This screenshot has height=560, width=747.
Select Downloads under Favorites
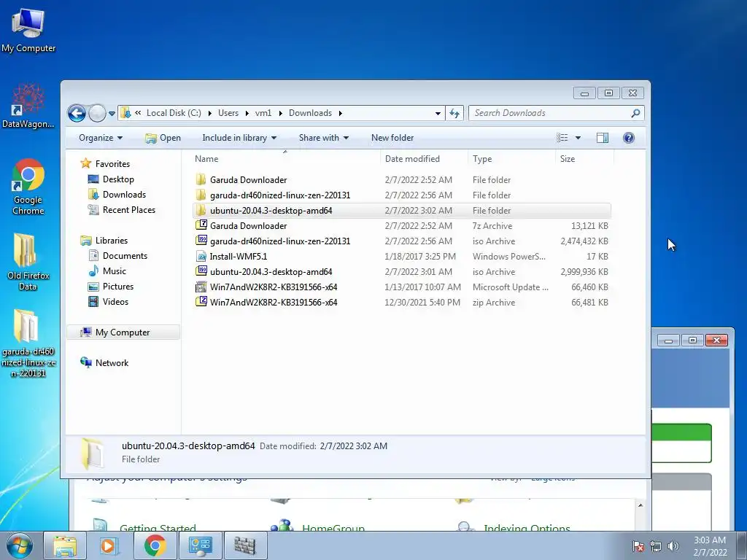click(x=117, y=194)
